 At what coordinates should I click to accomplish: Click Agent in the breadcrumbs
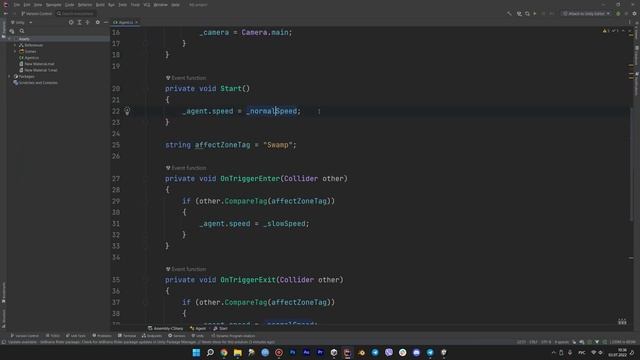tap(198, 329)
